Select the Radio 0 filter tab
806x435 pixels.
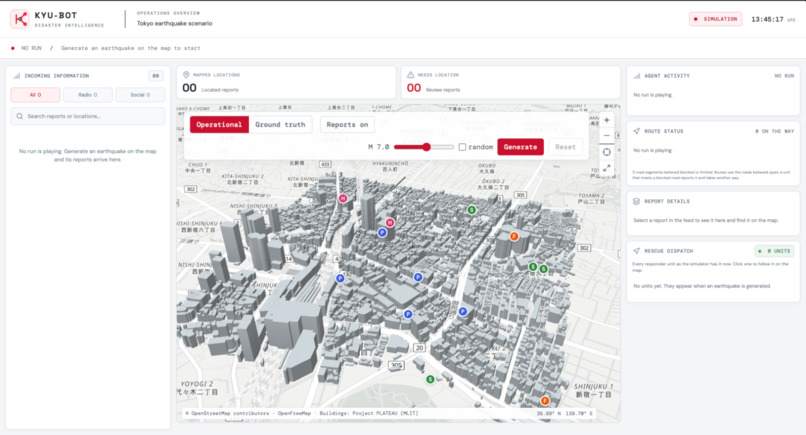tap(88, 95)
